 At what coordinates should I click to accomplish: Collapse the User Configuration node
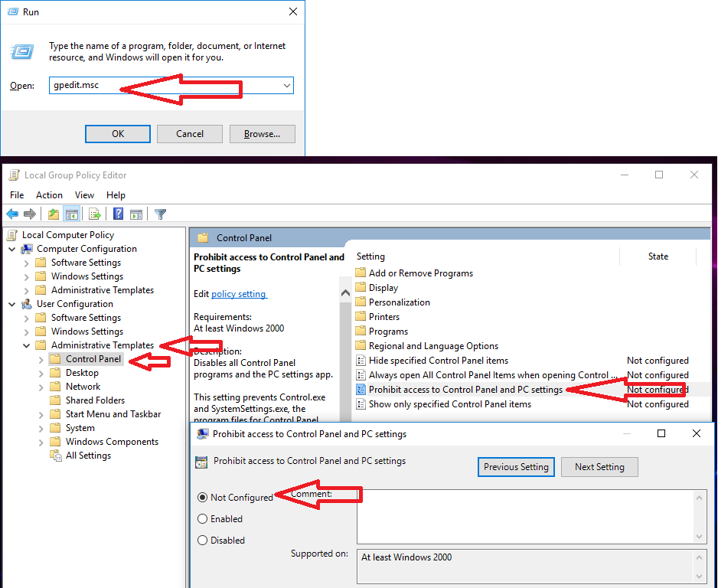(12, 304)
